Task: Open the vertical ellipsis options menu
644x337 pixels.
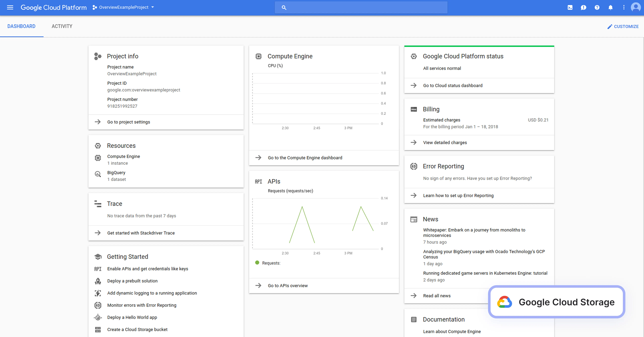Action: tap(624, 8)
